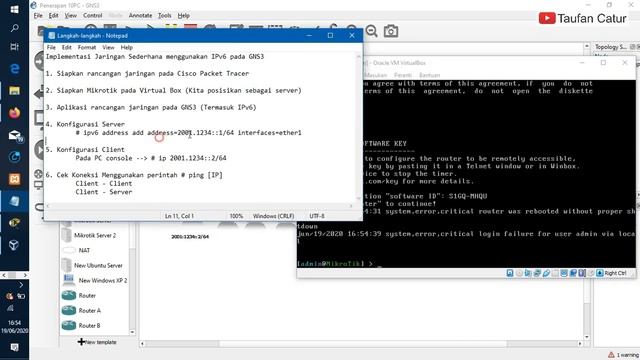Click VirtualBox USB status icon

(x=546, y=273)
